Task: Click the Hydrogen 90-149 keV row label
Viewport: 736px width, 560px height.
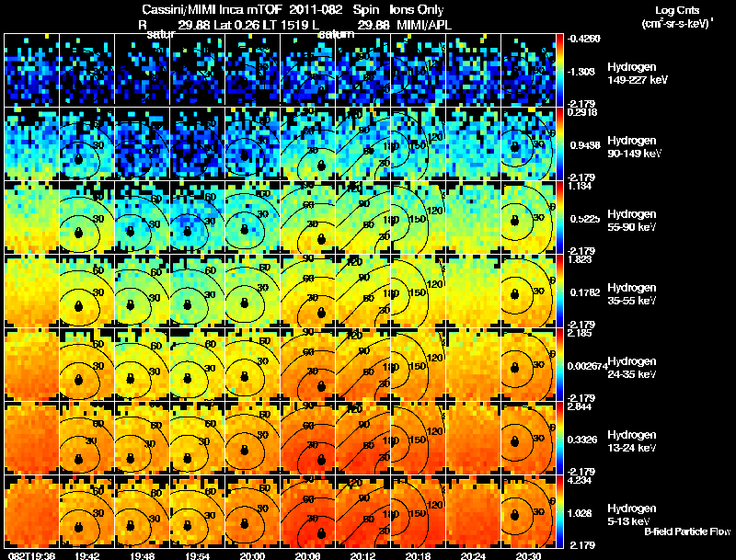Action: coord(634,147)
